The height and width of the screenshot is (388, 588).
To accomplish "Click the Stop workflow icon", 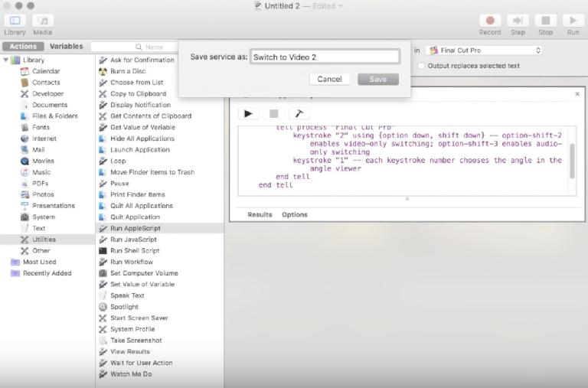I will point(545,21).
